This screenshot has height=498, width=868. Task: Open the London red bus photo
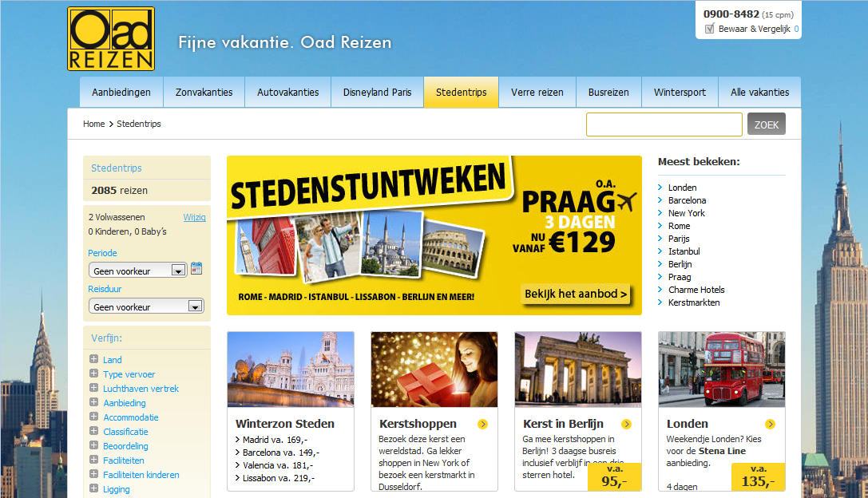pos(722,370)
